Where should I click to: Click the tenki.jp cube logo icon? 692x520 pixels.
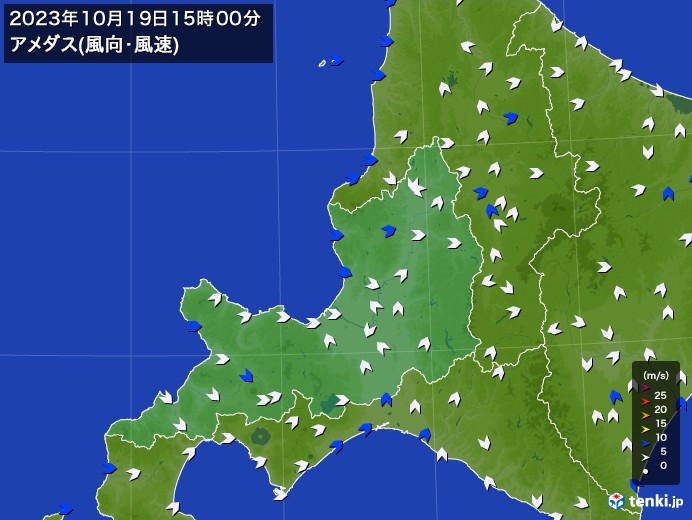(x=616, y=501)
